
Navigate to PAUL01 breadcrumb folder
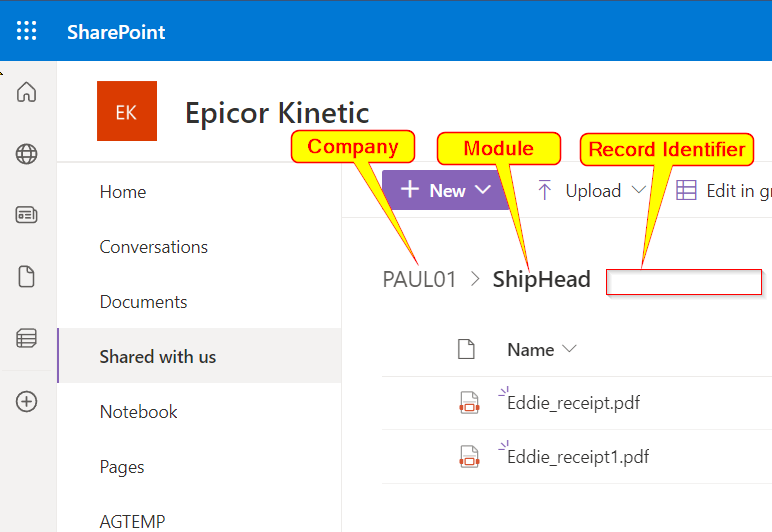coord(419,280)
